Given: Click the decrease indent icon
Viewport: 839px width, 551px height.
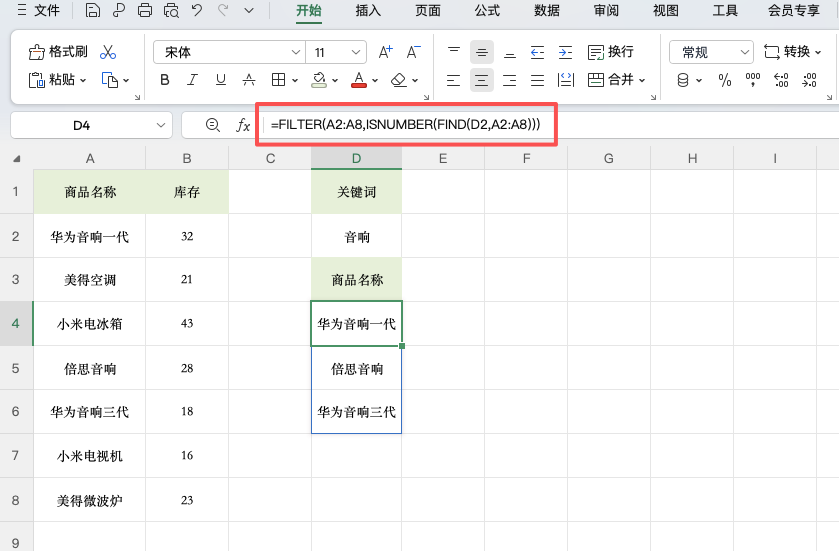Looking at the screenshot, I should tap(537, 52).
